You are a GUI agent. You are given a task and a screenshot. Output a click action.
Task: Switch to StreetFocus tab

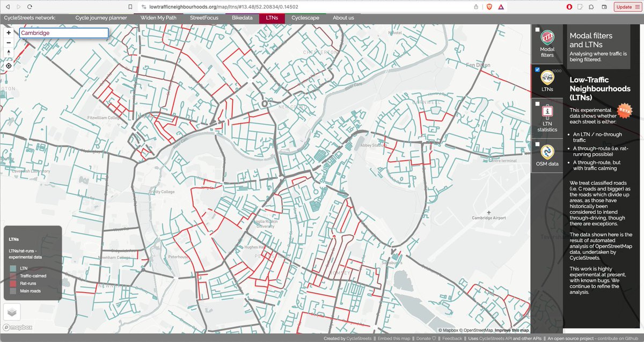(205, 18)
